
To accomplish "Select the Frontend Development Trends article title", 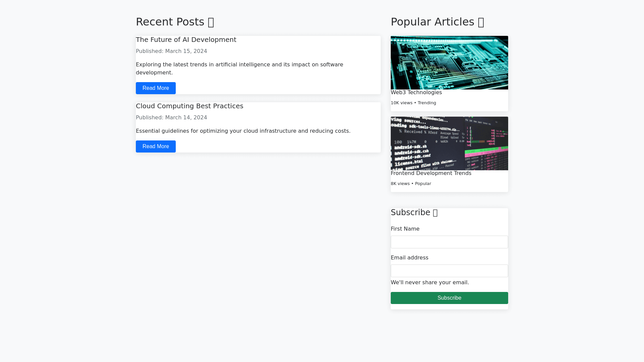I will [x=431, y=173].
